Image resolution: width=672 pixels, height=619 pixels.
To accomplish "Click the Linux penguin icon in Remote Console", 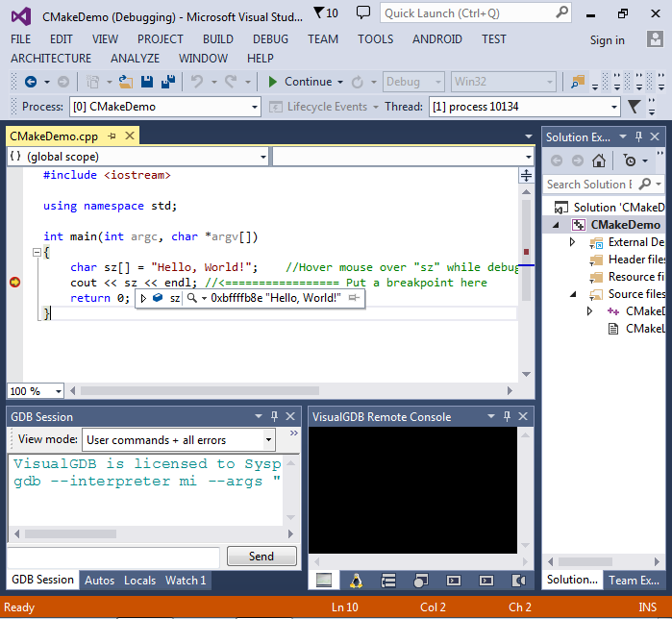I will pos(356,581).
